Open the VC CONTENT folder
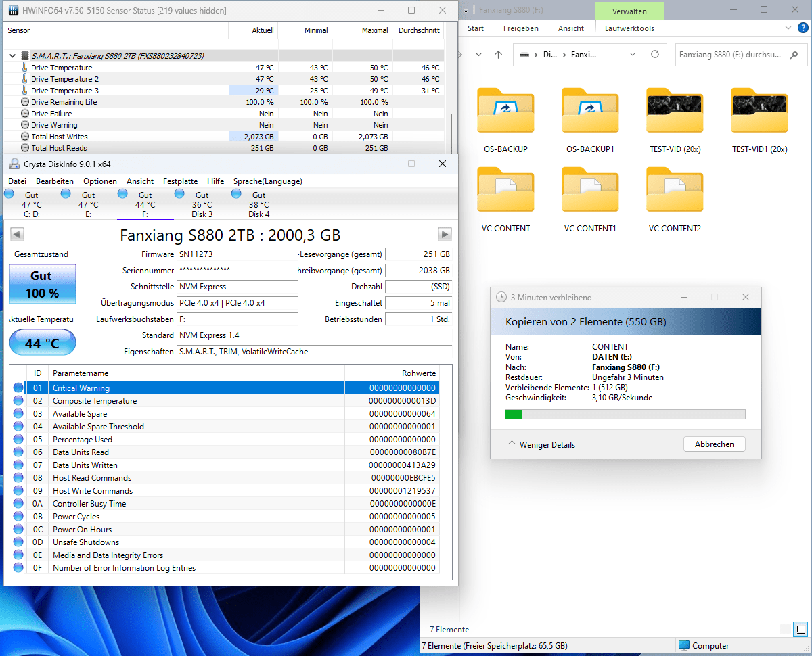This screenshot has width=812, height=656. coord(505,200)
